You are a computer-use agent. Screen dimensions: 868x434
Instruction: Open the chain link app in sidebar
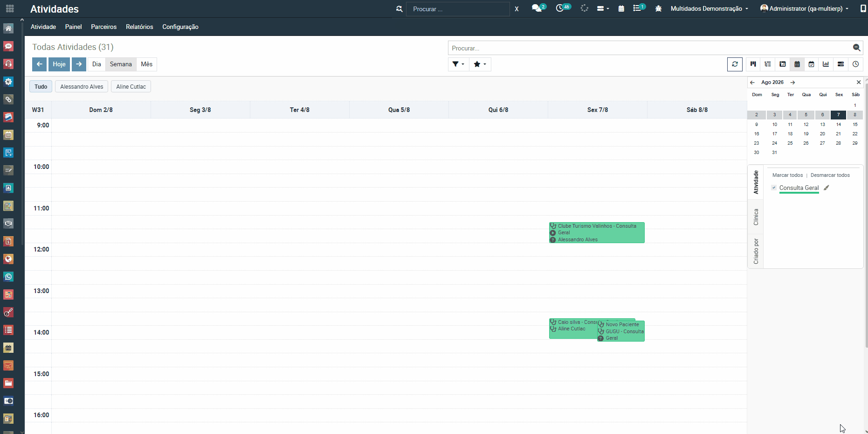[8, 99]
